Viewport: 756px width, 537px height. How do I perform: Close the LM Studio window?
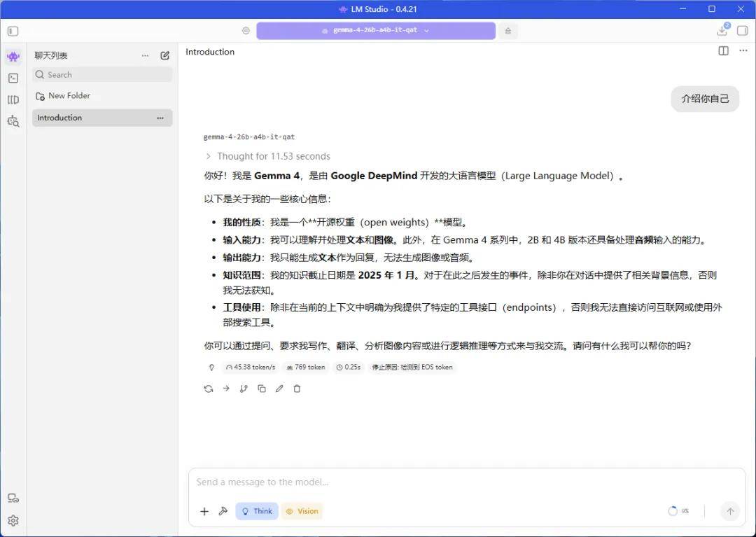[741, 8]
